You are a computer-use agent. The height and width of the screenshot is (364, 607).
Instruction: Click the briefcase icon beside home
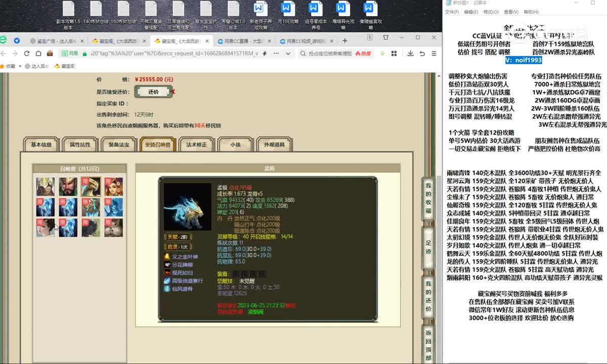(50, 53)
